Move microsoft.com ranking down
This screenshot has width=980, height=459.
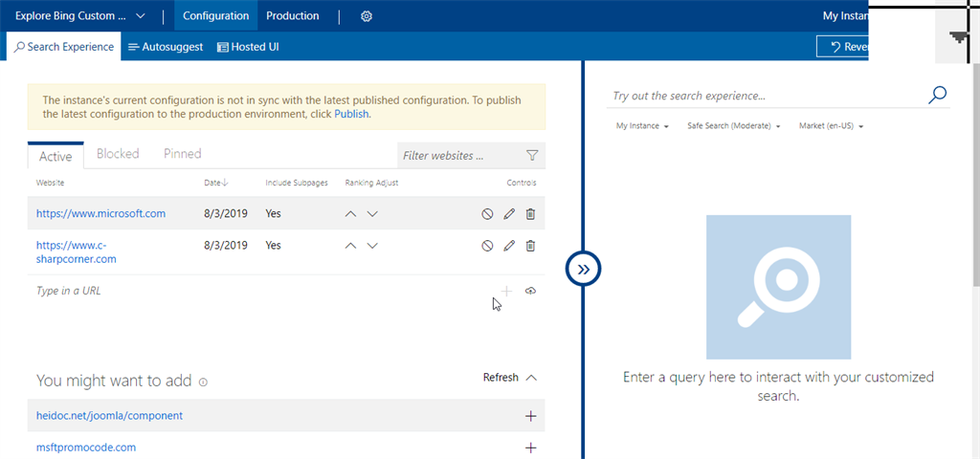pyautogui.click(x=372, y=213)
